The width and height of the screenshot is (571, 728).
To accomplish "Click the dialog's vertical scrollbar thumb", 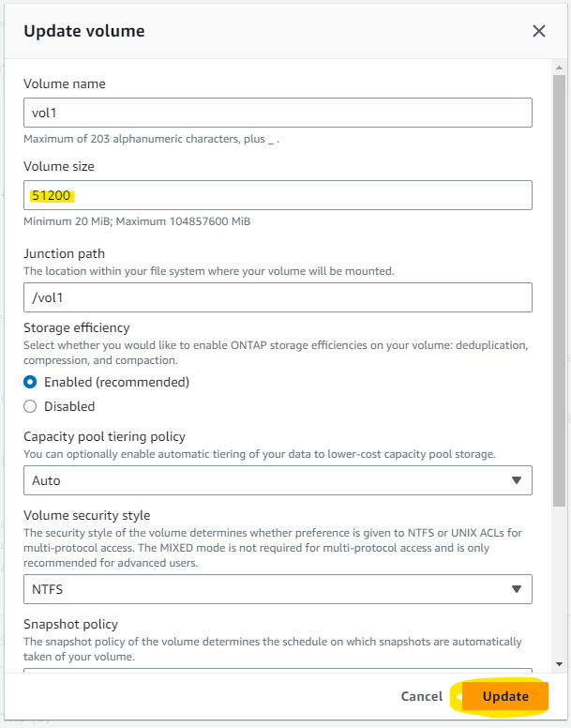I will pyautogui.click(x=560, y=281).
